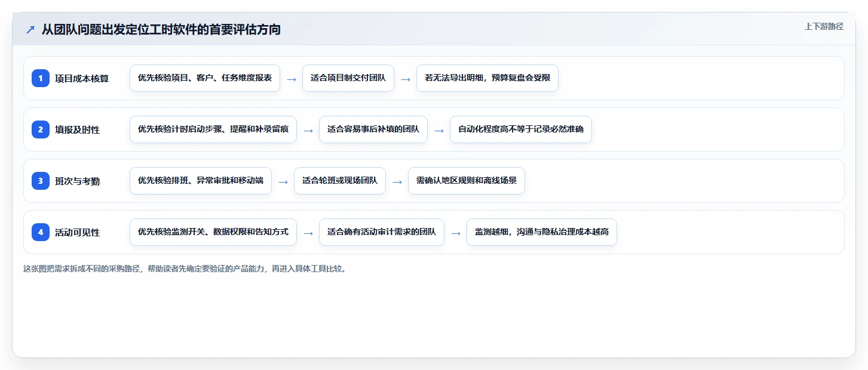Click the 自动化程度高不等于记录必然准确 box

[521, 129]
